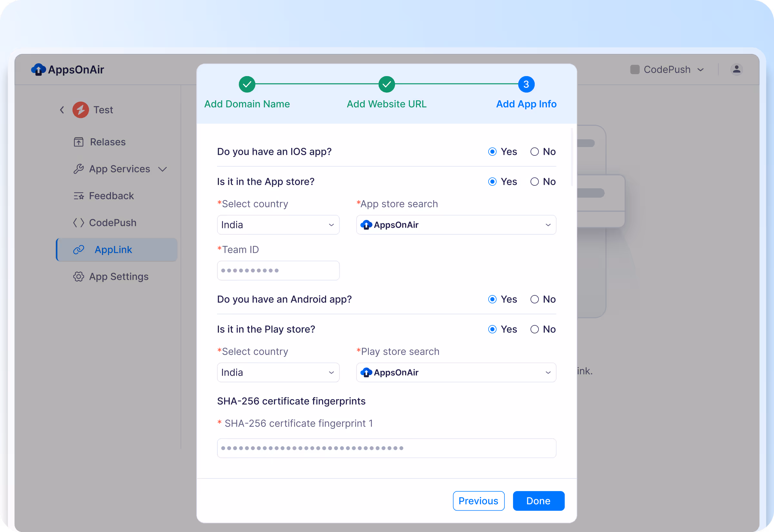774x532 pixels.
Task: Select Yes for Is it in App store
Action: (x=492, y=182)
